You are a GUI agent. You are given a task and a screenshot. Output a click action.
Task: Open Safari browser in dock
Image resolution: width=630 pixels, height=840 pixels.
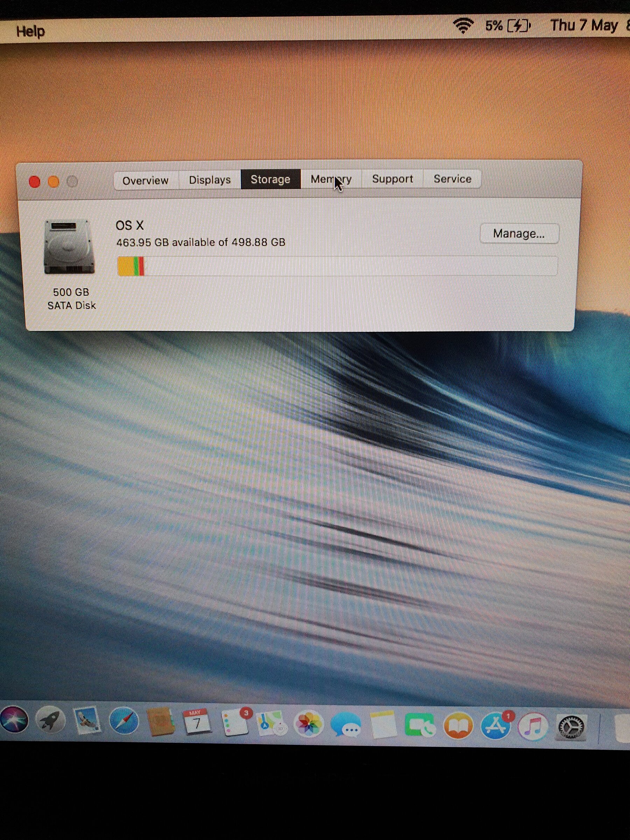(124, 721)
